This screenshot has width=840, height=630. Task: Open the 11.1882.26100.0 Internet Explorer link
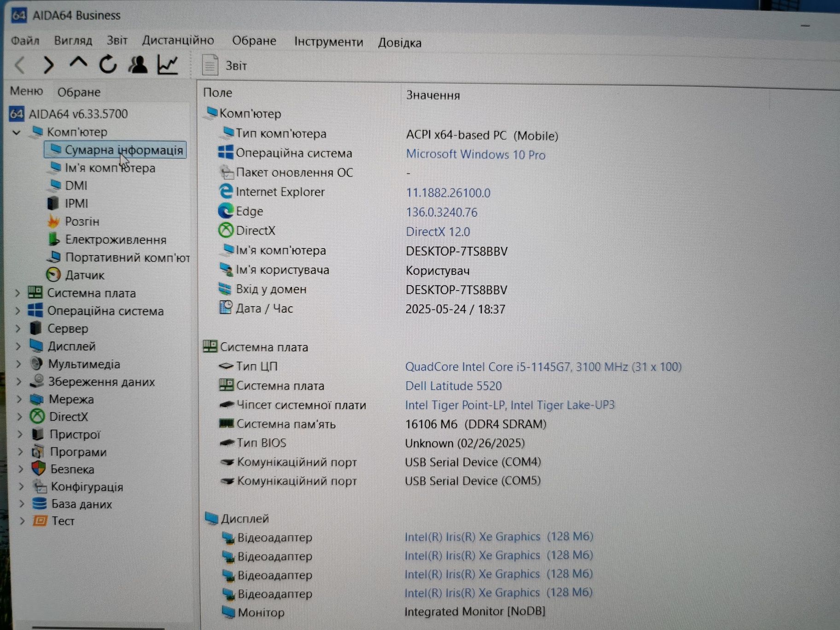pos(448,193)
